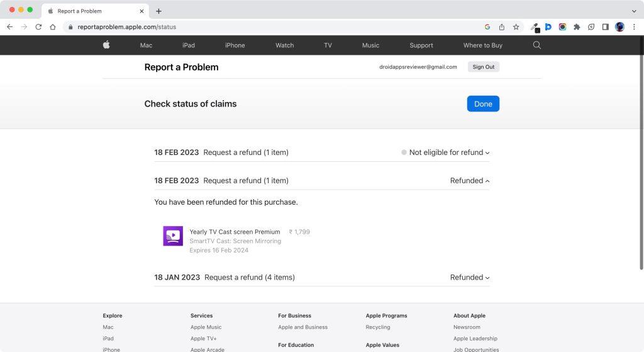The width and height of the screenshot is (644, 352).
Task: Share this page via share icon
Action: (x=501, y=26)
